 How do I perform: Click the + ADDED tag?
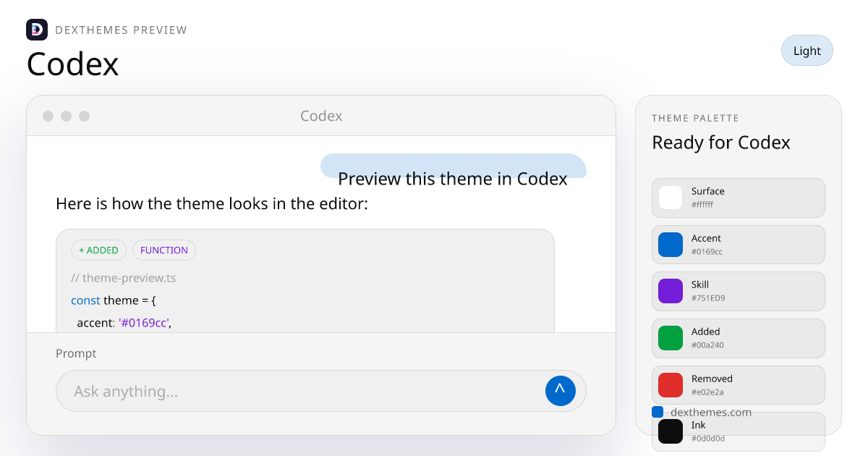coord(98,250)
